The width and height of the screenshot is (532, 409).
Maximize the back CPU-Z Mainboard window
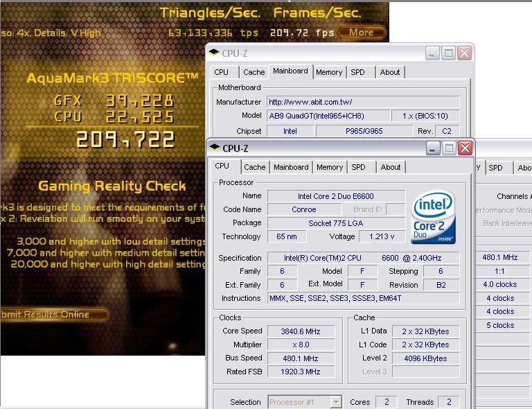click(x=448, y=53)
